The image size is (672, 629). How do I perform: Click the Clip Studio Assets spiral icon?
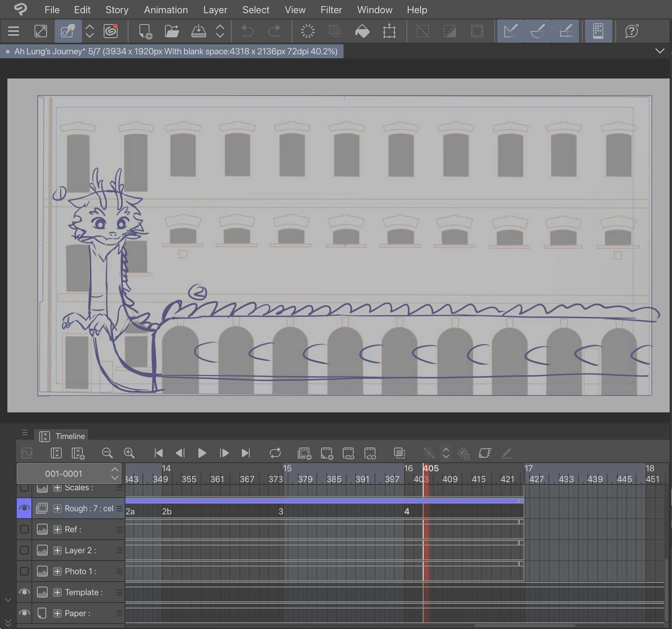pyautogui.click(x=111, y=31)
